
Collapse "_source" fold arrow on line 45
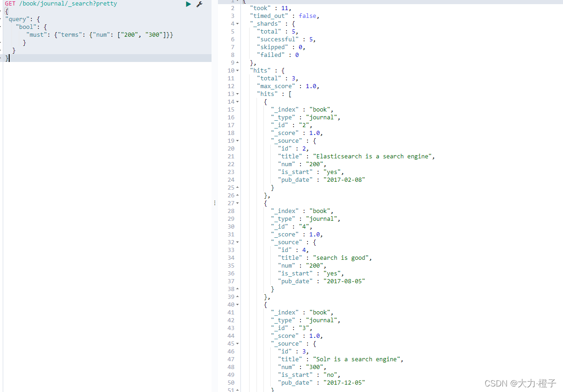point(237,344)
